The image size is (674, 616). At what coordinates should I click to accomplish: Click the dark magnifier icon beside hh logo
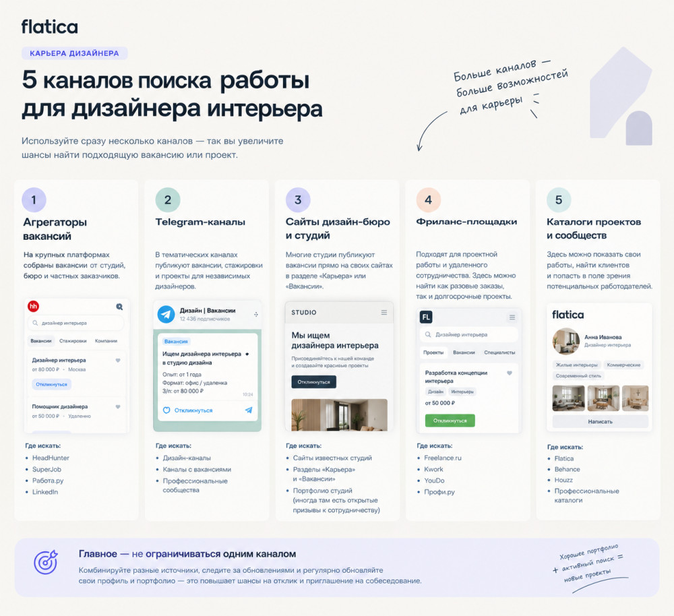pyautogui.click(x=119, y=307)
